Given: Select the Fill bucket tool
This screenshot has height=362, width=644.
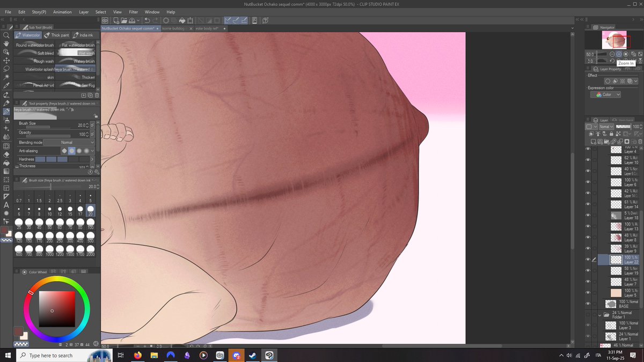Looking at the screenshot, I should (6, 162).
